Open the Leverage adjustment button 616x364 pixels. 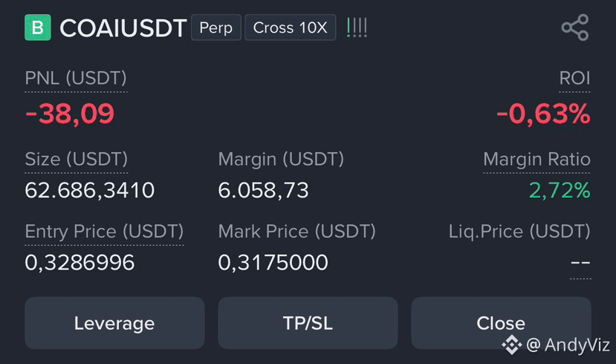[114, 322]
